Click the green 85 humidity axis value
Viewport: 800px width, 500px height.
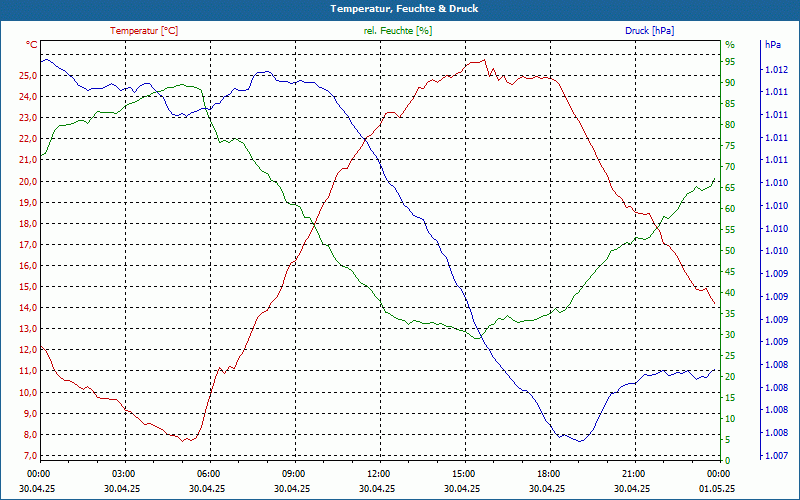point(730,104)
